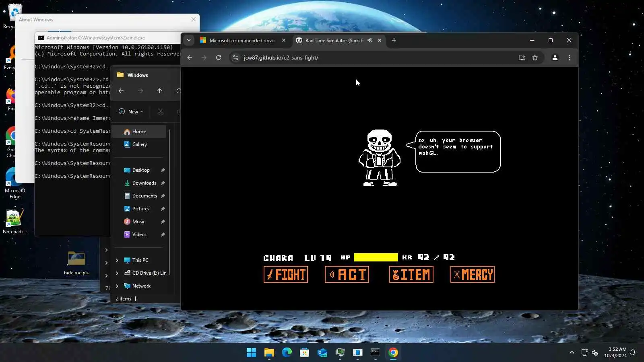644x362 pixels.
Task: Go back in Chrome
Action: tap(190, 58)
